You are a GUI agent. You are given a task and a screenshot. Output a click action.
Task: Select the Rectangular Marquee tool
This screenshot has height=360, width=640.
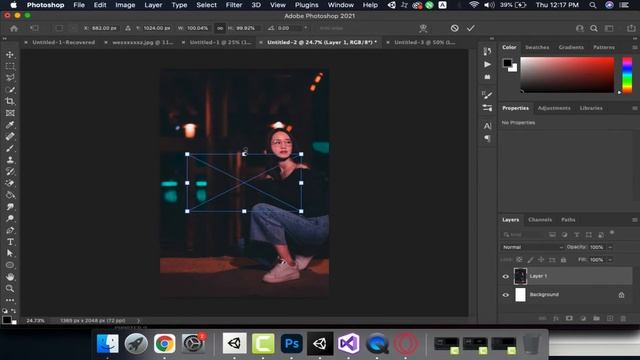pyautogui.click(x=10, y=66)
